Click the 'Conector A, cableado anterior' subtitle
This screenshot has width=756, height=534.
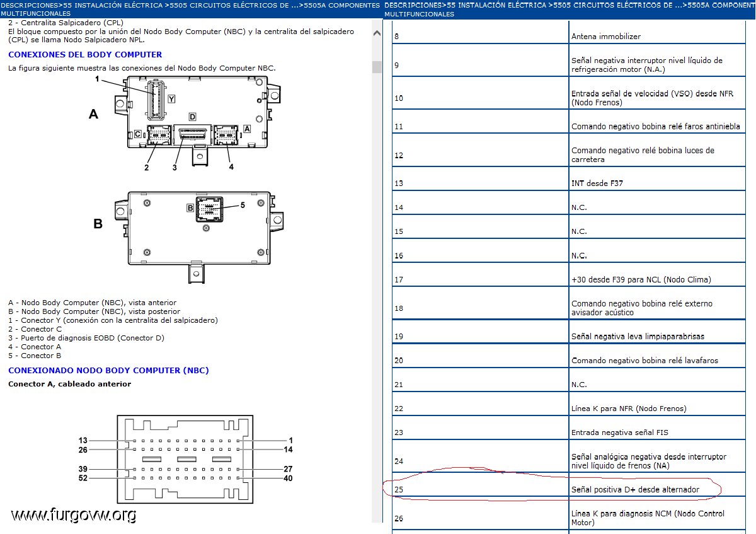[69, 384]
